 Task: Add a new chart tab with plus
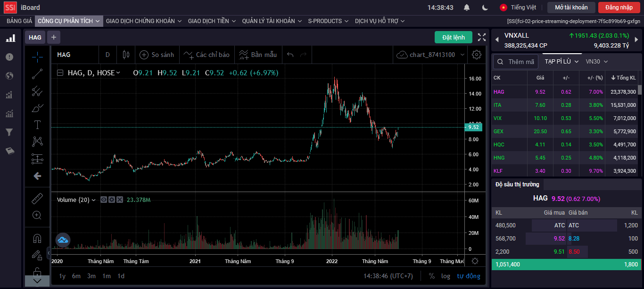click(54, 37)
